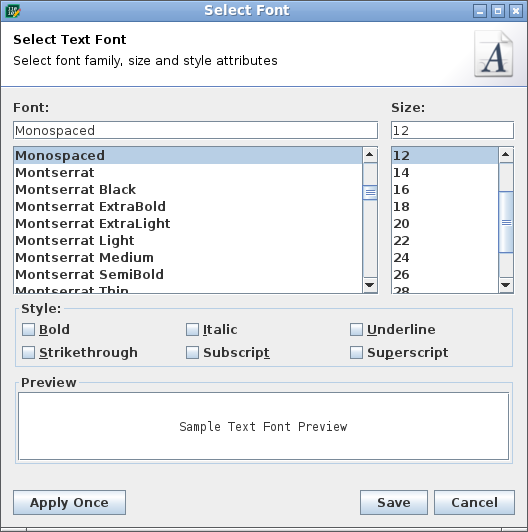Focus the Font name text field

(195, 130)
